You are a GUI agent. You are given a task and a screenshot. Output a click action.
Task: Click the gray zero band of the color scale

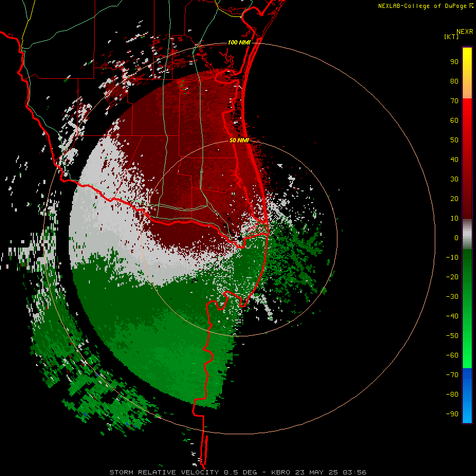467,234
